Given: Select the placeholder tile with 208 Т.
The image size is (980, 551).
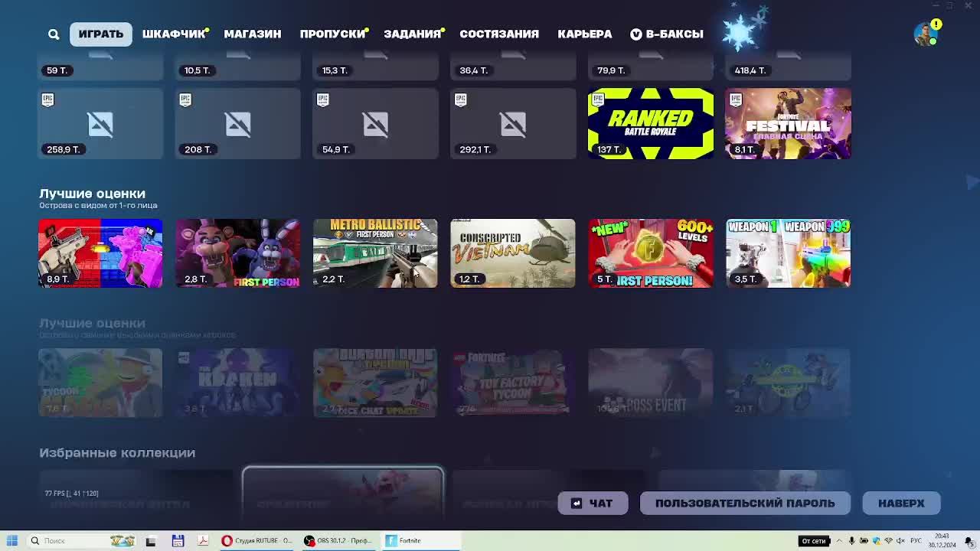Looking at the screenshot, I should (237, 123).
